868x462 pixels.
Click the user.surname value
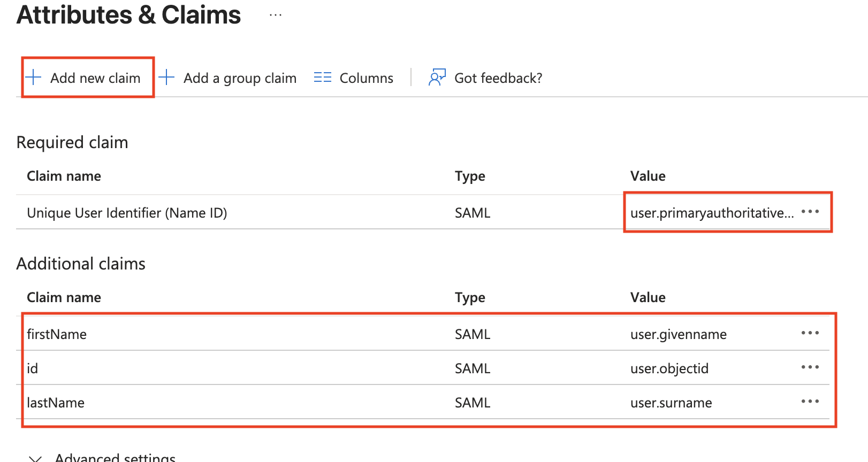coord(671,403)
